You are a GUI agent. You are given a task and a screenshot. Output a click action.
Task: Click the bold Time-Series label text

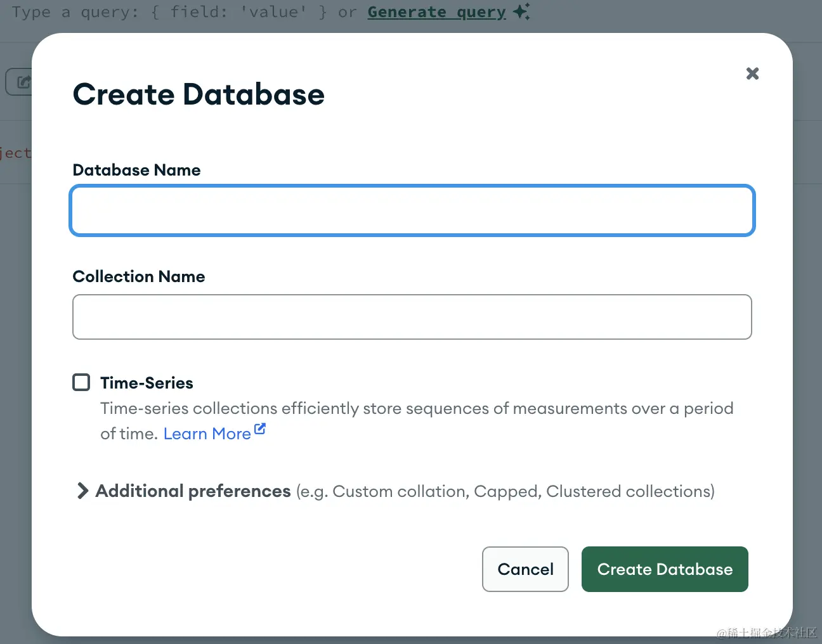click(x=147, y=383)
